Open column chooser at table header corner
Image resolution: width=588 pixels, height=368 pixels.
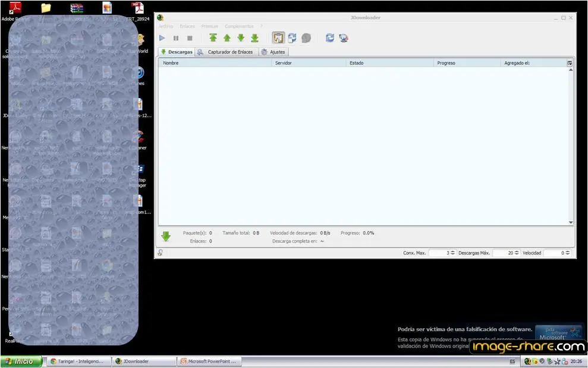pyautogui.click(x=570, y=63)
